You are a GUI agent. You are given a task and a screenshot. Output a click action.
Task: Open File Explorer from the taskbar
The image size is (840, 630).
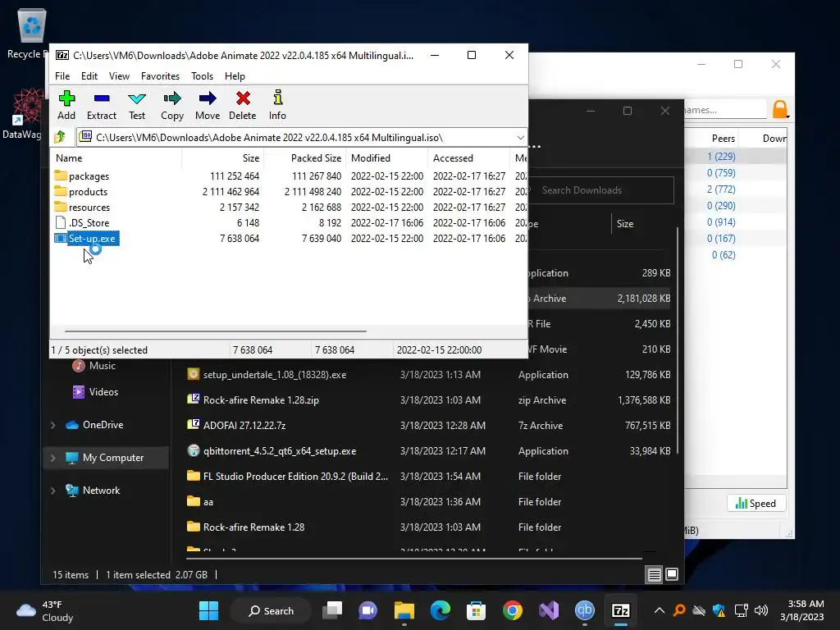point(404,610)
